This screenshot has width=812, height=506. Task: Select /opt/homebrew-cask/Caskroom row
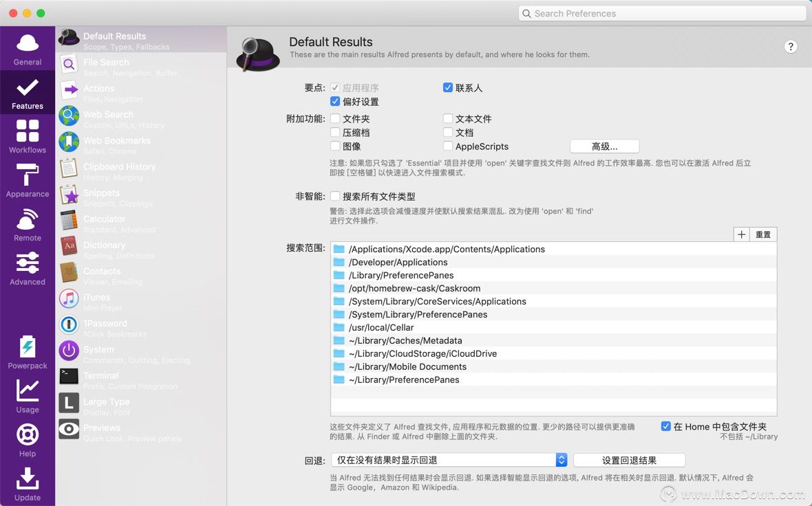click(x=553, y=288)
